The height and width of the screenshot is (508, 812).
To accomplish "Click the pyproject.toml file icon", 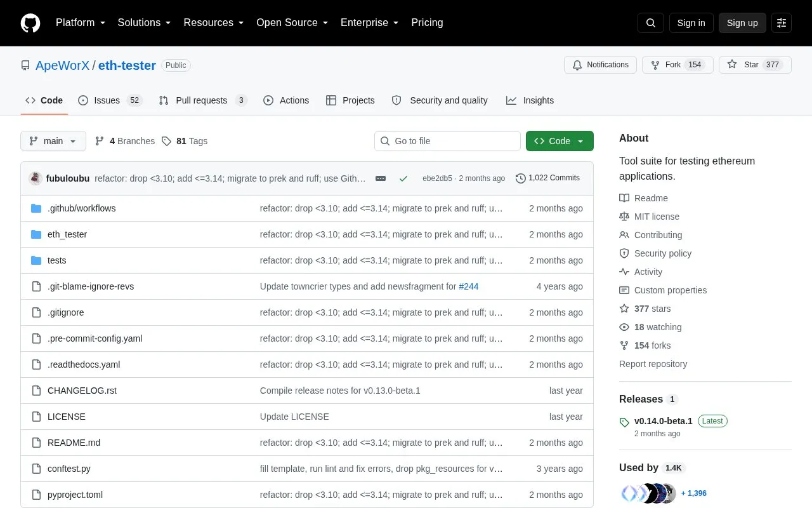I will coord(36,495).
